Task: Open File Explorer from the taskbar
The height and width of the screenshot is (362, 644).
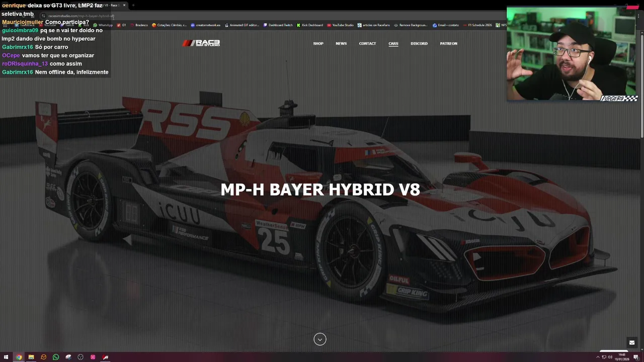Action: [31, 357]
